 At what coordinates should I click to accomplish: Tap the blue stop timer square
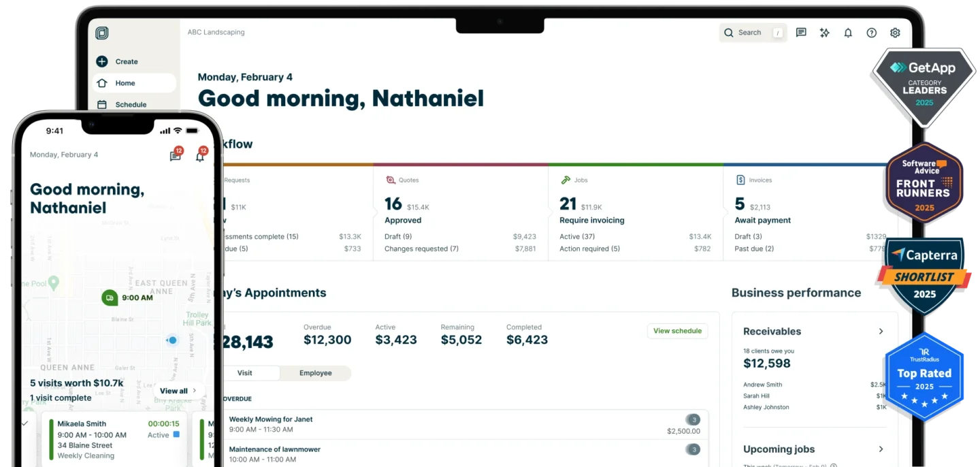tap(176, 435)
